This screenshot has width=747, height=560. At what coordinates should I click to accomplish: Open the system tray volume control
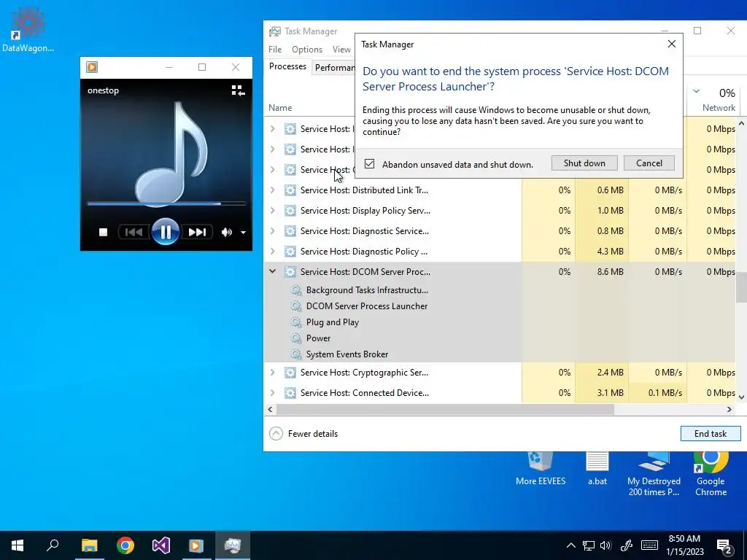[605, 545]
